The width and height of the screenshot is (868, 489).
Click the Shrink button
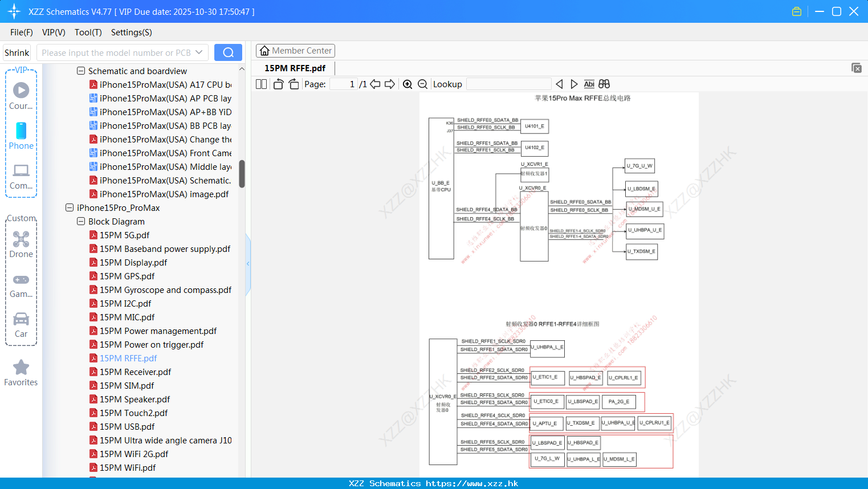17,52
